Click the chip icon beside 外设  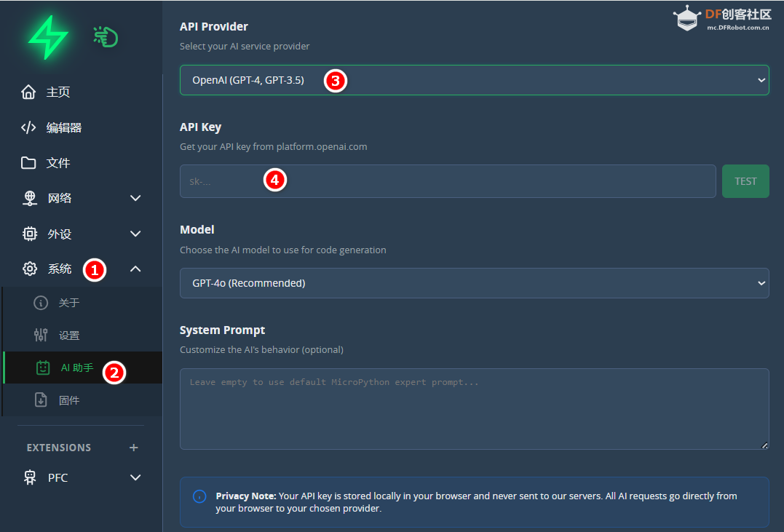[x=30, y=234]
